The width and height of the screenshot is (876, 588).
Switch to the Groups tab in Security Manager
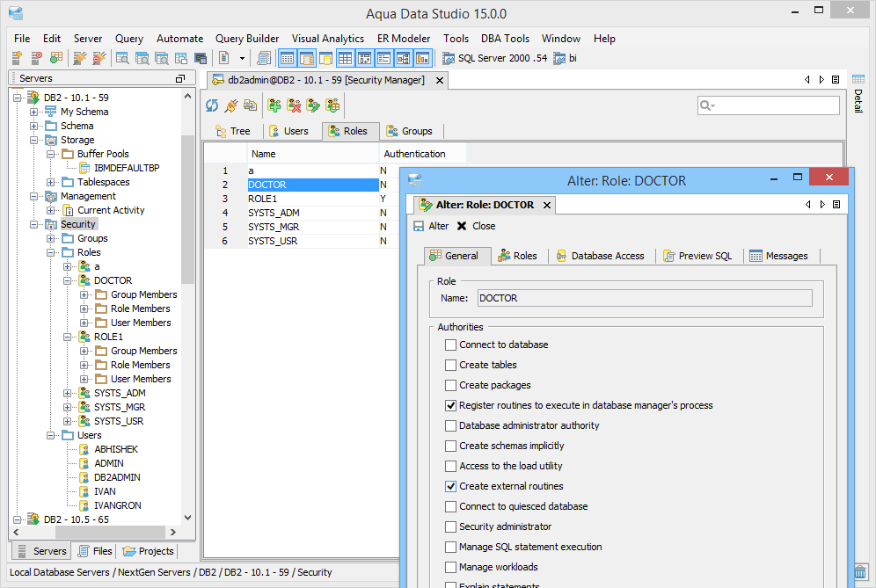[410, 131]
